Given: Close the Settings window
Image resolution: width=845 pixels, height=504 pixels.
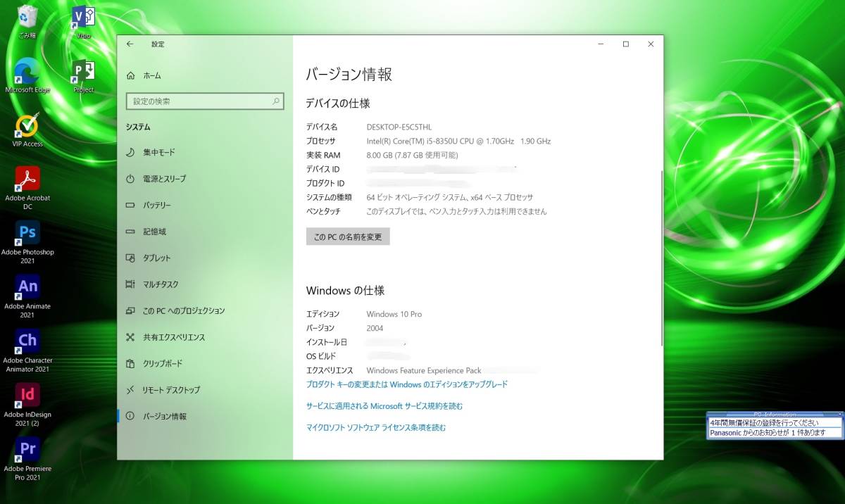Looking at the screenshot, I should pyautogui.click(x=651, y=44).
